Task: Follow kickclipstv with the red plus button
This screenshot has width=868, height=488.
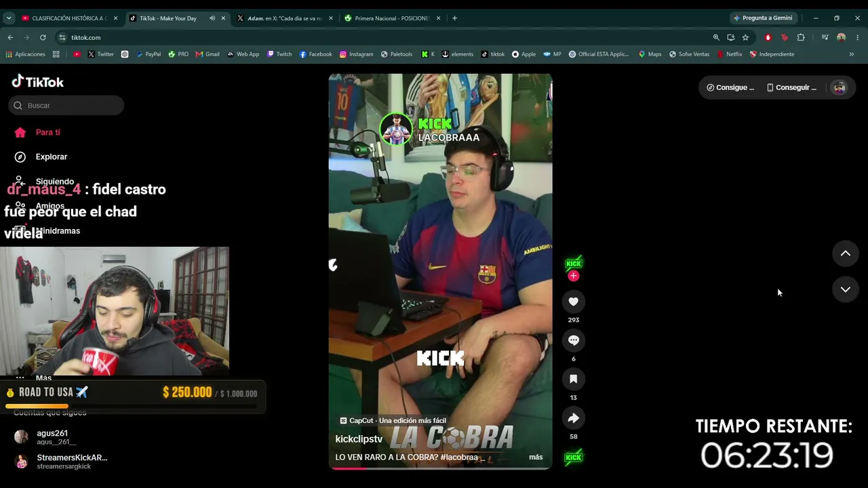Action: coord(574,276)
